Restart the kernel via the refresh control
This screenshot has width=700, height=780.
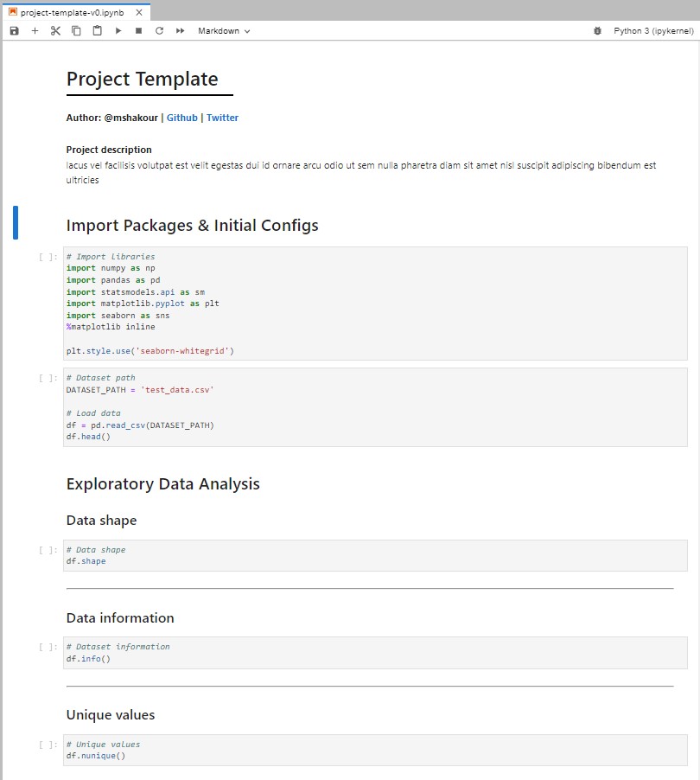point(160,30)
